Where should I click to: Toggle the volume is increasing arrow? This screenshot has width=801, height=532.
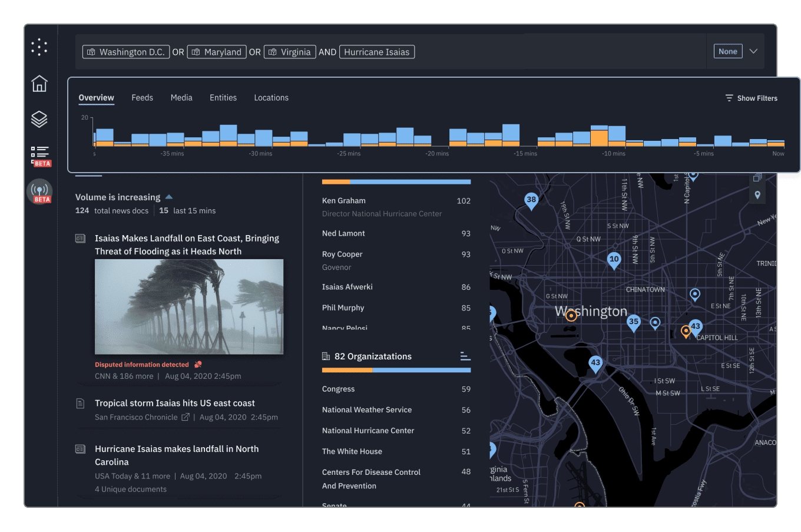pyautogui.click(x=169, y=197)
